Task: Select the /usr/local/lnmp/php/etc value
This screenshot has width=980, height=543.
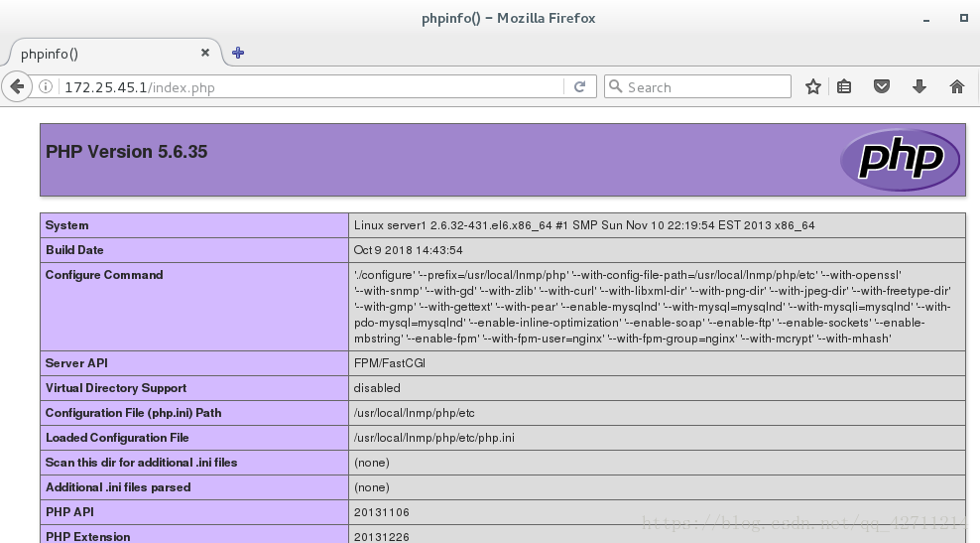Action: click(415, 413)
